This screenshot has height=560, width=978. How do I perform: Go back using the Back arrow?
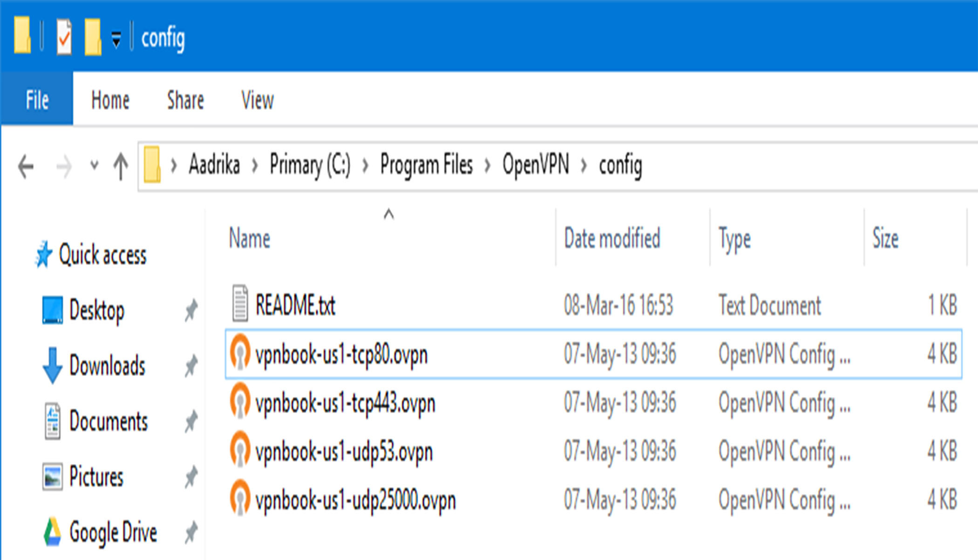pyautogui.click(x=26, y=166)
